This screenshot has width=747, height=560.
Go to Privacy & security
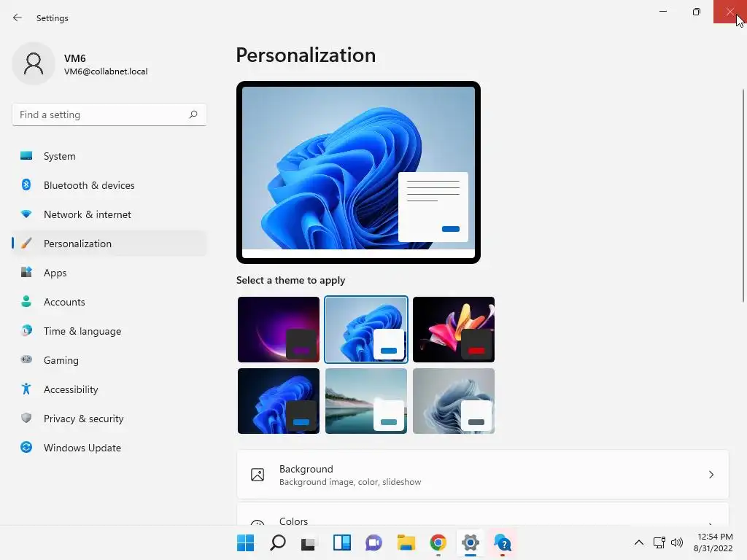[x=109, y=419]
